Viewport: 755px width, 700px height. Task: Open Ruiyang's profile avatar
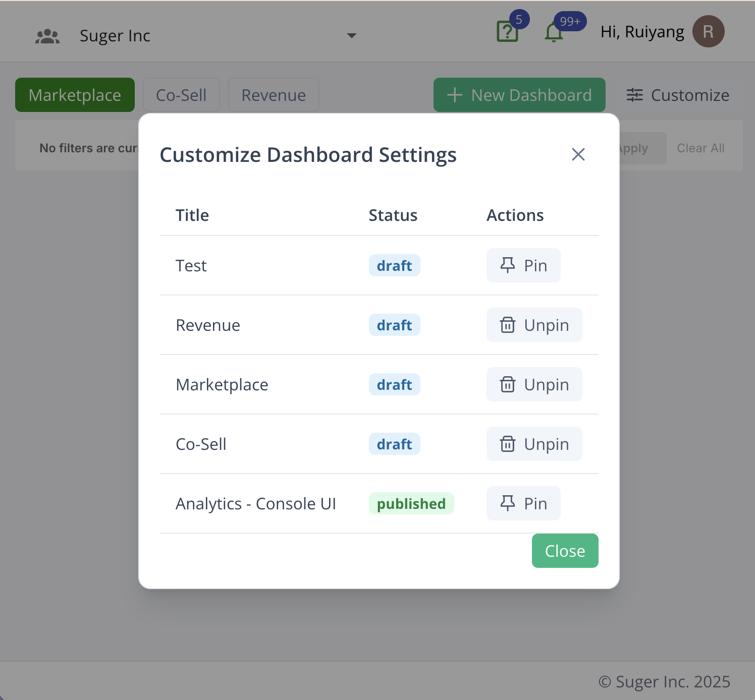pyautogui.click(x=709, y=31)
